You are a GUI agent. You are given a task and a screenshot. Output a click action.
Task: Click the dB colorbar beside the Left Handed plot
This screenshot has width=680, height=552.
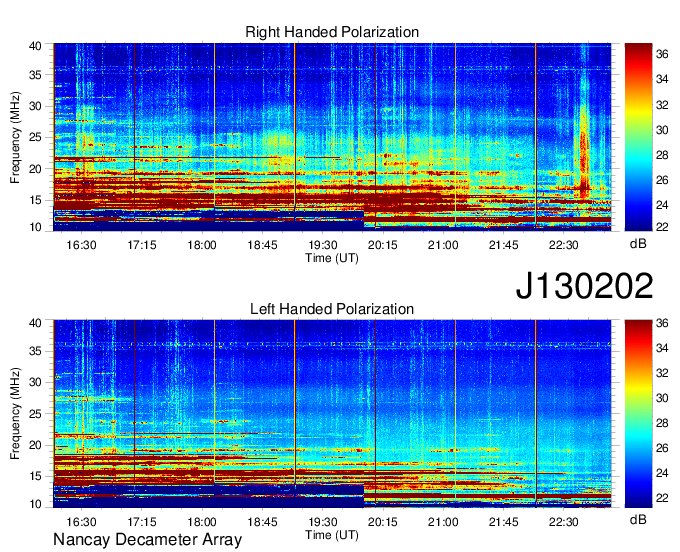(638, 414)
